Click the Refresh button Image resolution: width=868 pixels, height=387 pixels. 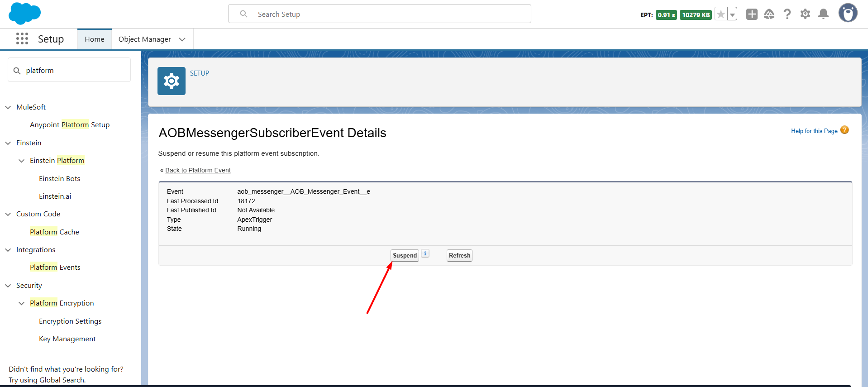point(459,255)
